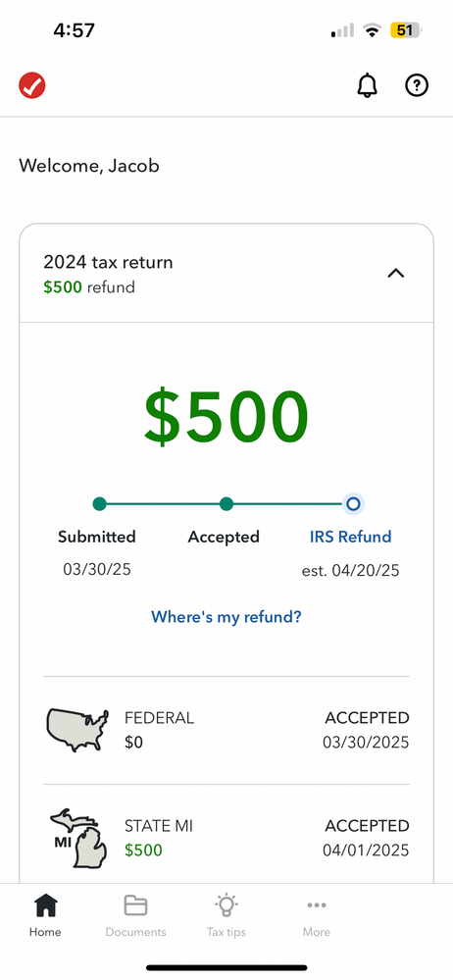Tap the United States map icon
This screenshot has width=453, height=980.
[x=77, y=730]
